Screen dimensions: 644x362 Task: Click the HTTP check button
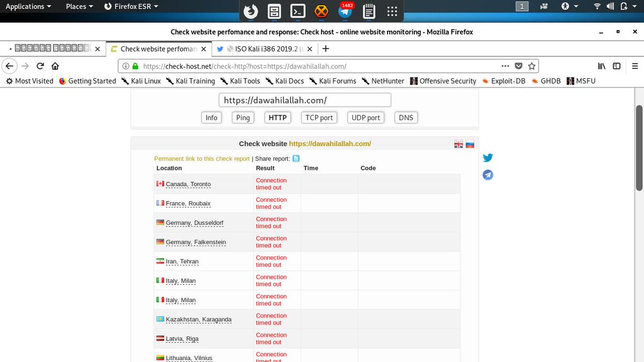(x=277, y=117)
